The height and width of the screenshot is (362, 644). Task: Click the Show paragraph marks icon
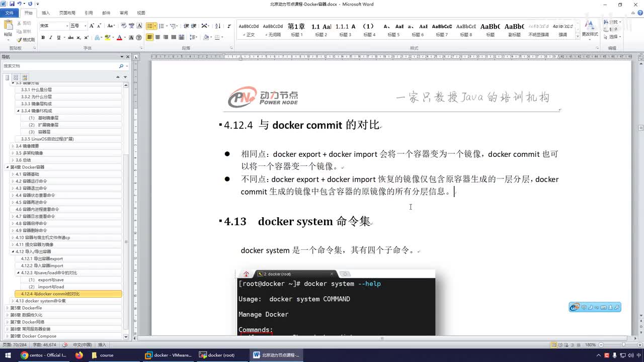click(229, 26)
